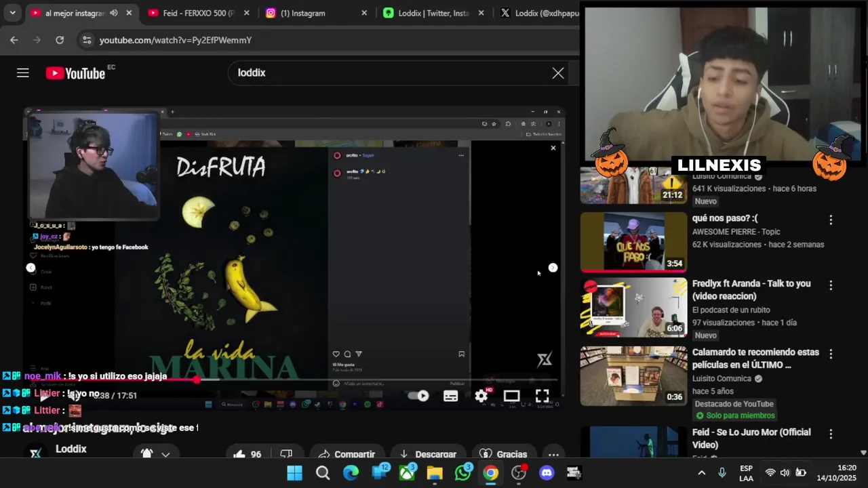
Task: Open 'Feid - Se Lo Juro Mor' title
Action: tap(751, 439)
